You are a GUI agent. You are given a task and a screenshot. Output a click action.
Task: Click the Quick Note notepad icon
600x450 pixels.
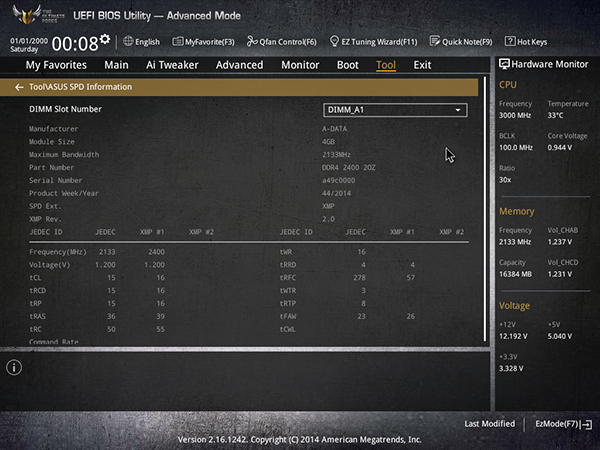click(x=435, y=41)
